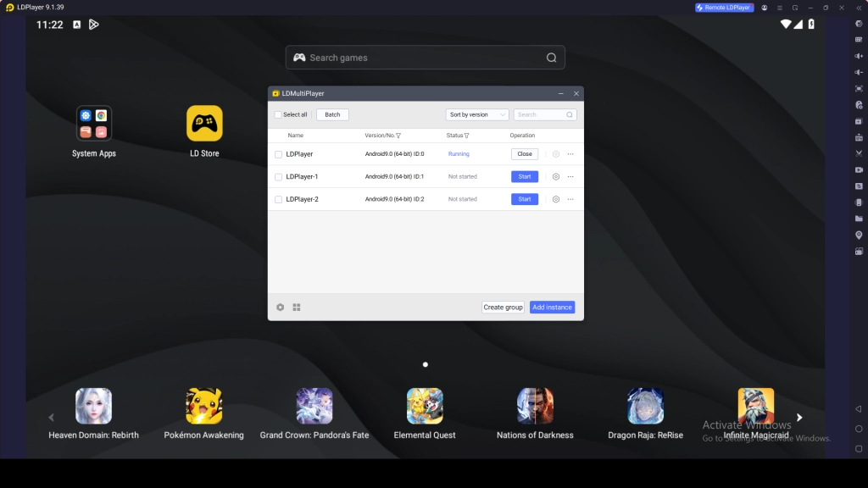The width and height of the screenshot is (868, 488).
Task: Click the Search games field
Action: [x=424, y=58]
